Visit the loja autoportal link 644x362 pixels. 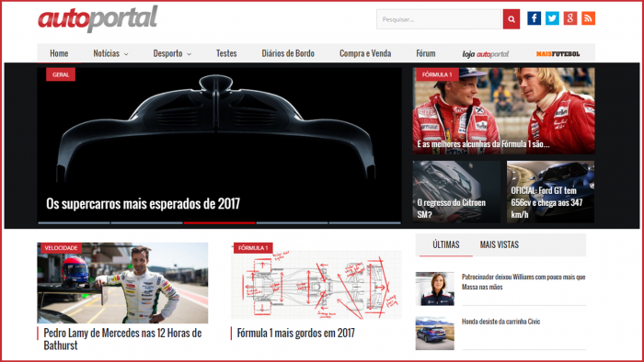click(x=486, y=53)
